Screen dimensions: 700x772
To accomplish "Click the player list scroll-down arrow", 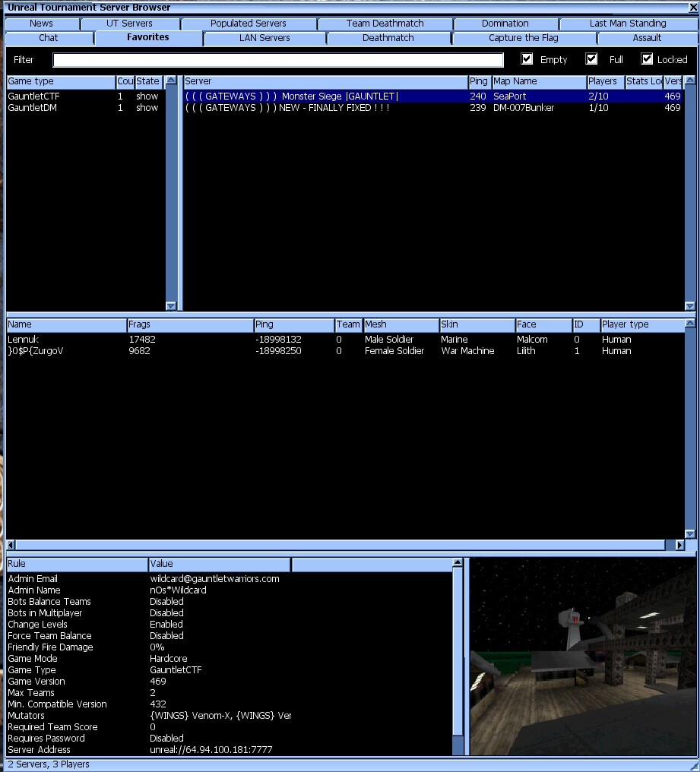I will coord(689,533).
